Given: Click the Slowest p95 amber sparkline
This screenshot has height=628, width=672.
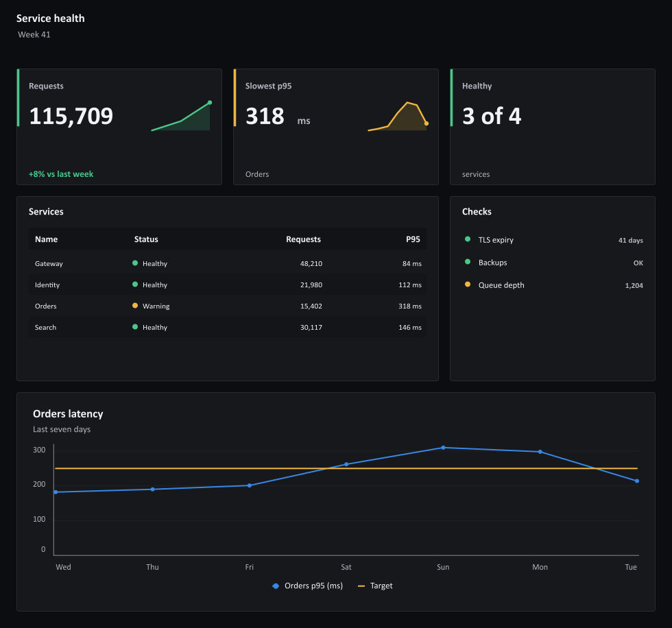Looking at the screenshot, I should pyautogui.click(x=398, y=116).
